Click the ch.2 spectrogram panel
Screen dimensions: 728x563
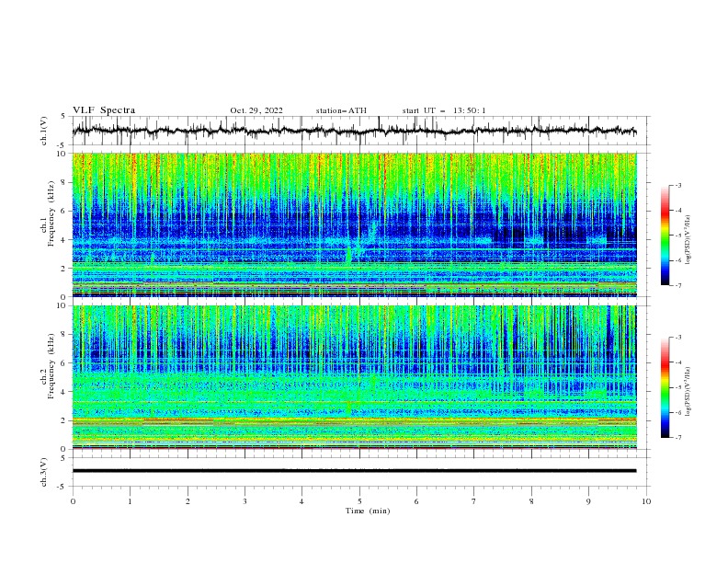(x=354, y=377)
